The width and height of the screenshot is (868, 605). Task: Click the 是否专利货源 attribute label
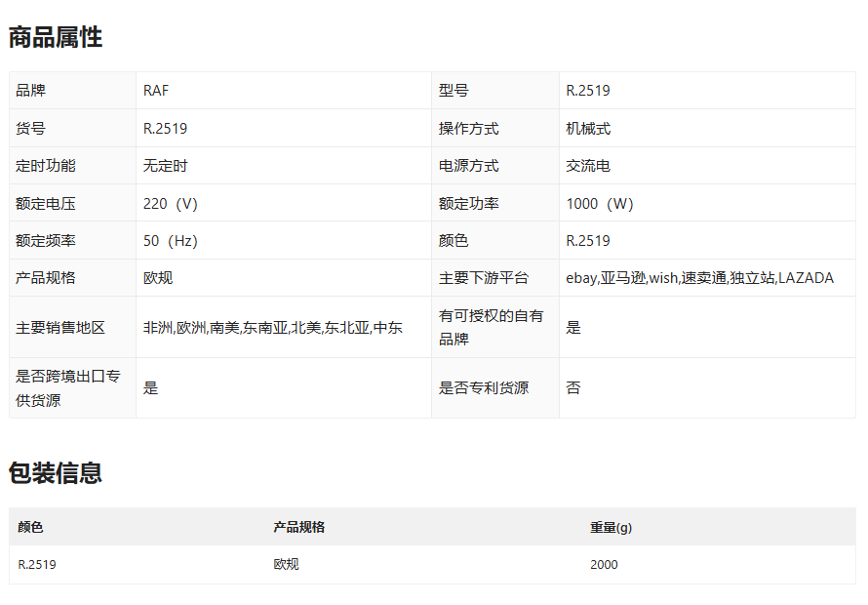click(x=483, y=388)
